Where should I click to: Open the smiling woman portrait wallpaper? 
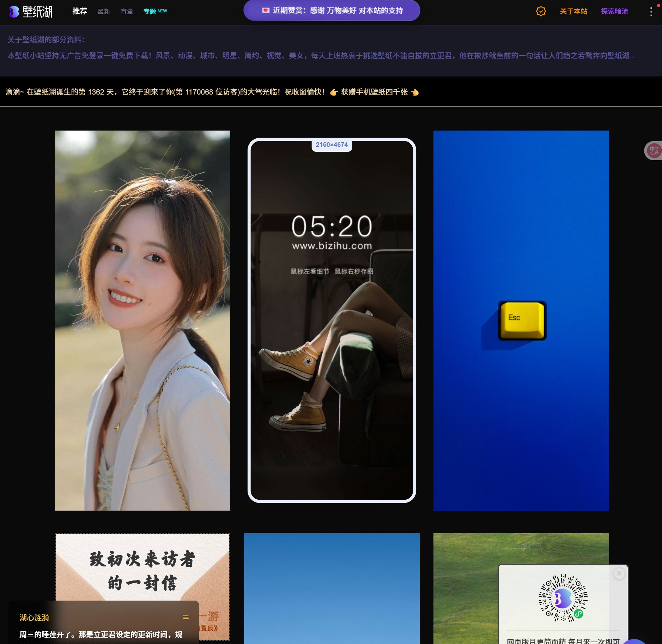click(142, 320)
